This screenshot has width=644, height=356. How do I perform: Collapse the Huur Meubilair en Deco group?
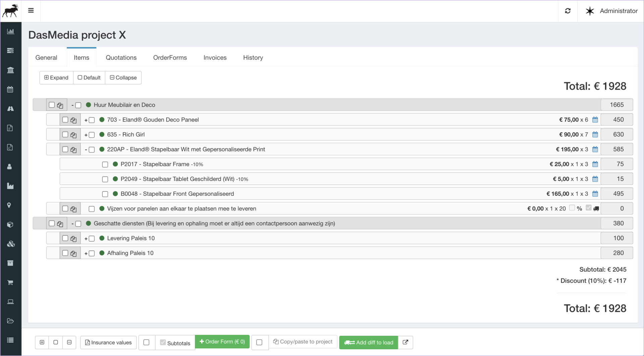(x=72, y=105)
